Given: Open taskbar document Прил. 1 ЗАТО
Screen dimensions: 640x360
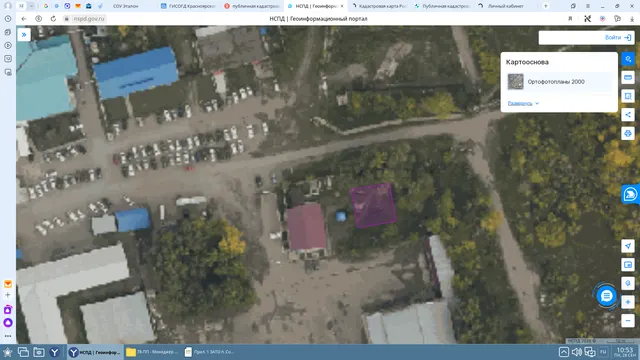Looking at the screenshot, I should (x=209, y=352).
